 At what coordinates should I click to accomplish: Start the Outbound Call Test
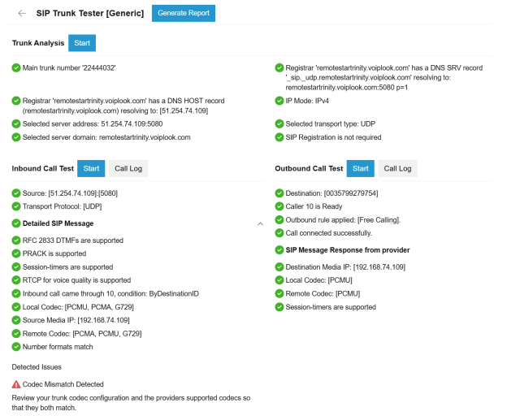click(x=360, y=168)
